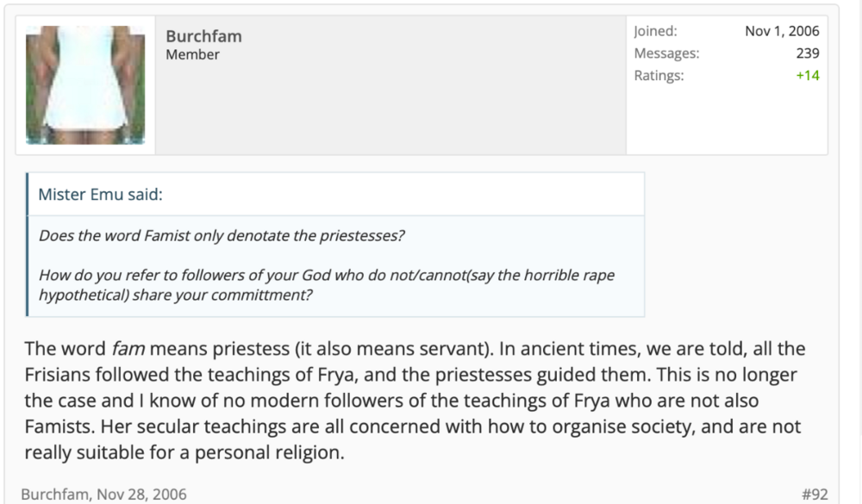Open the 'Mister Emu said:' quote header
The width and height of the screenshot is (862, 504).
click(100, 194)
